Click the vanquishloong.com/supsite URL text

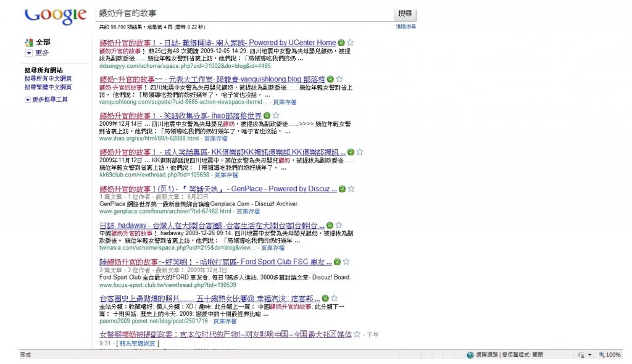pyautogui.click(x=183, y=102)
